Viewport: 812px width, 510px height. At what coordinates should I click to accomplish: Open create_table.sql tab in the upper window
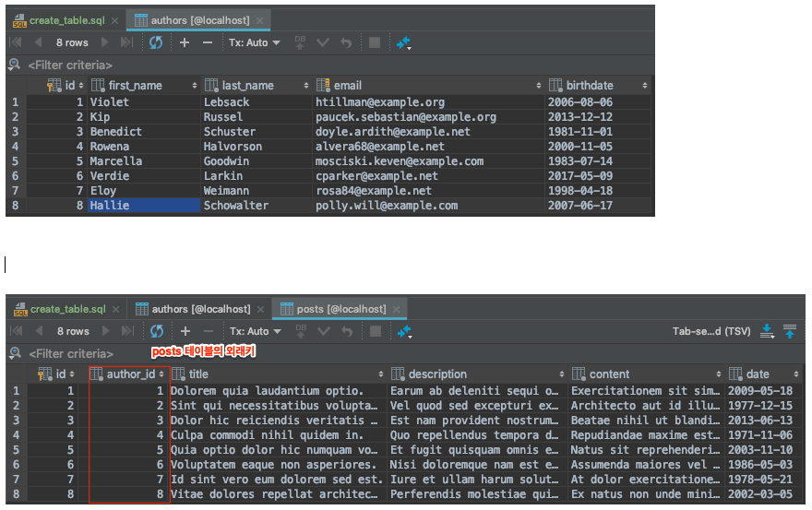pos(65,19)
